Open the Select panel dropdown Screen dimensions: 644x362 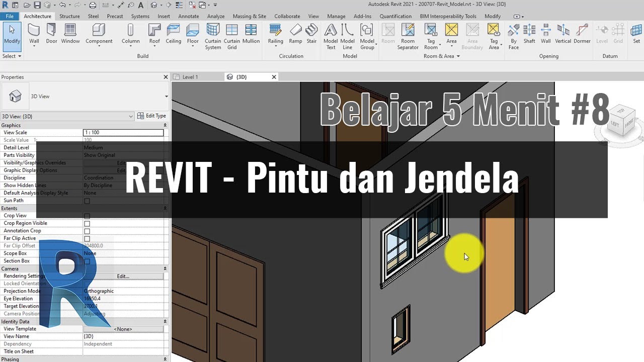click(12, 56)
